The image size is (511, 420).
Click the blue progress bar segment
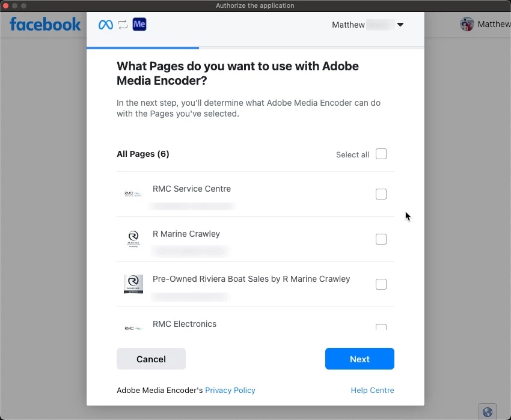pos(142,48)
